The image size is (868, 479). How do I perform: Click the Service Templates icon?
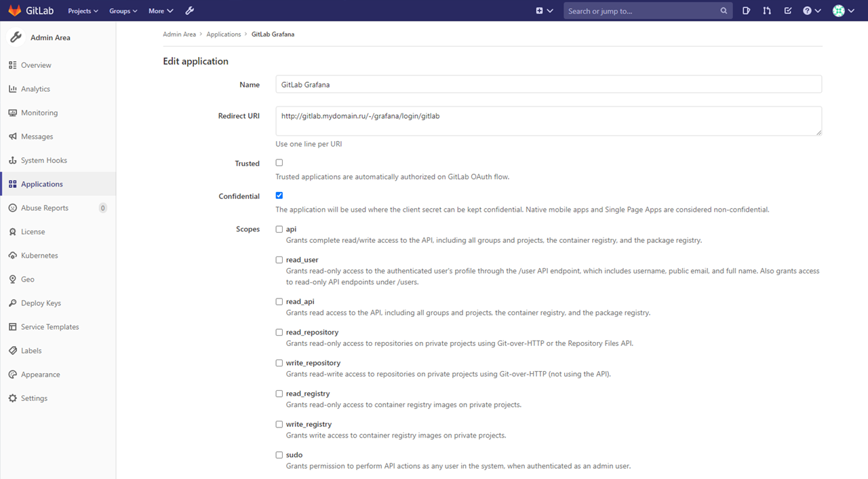pyautogui.click(x=13, y=326)
